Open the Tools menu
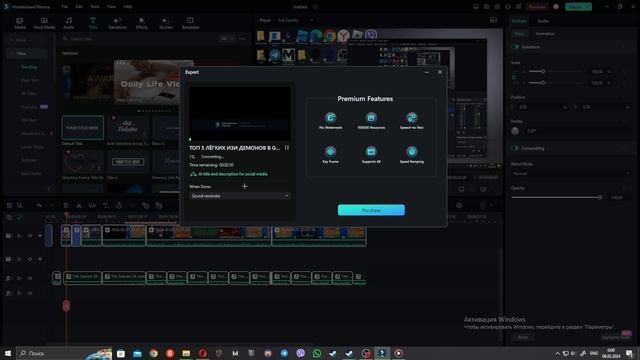640x360 pixels. tap(95, 7)
